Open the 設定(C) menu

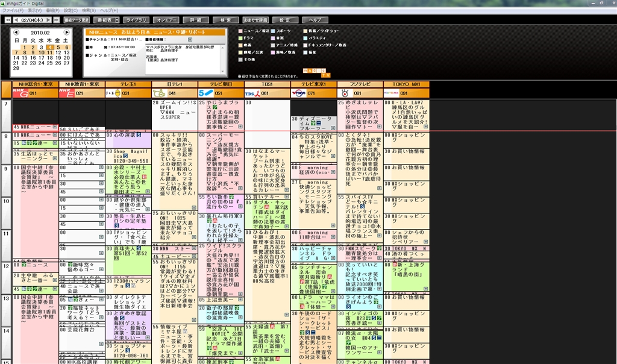(70, 10)
